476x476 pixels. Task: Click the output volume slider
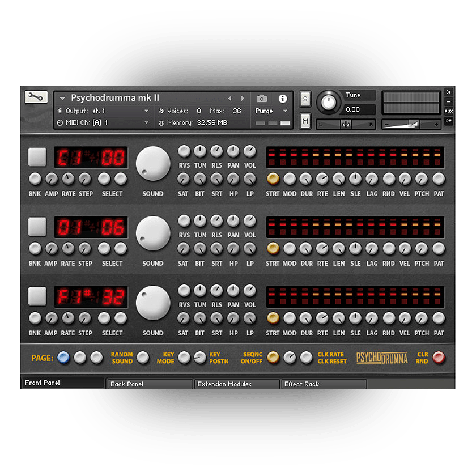point(411,124)
